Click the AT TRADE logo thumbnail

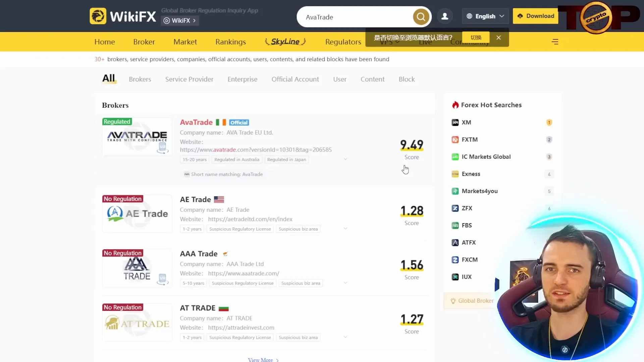click(x=137, y=322)
